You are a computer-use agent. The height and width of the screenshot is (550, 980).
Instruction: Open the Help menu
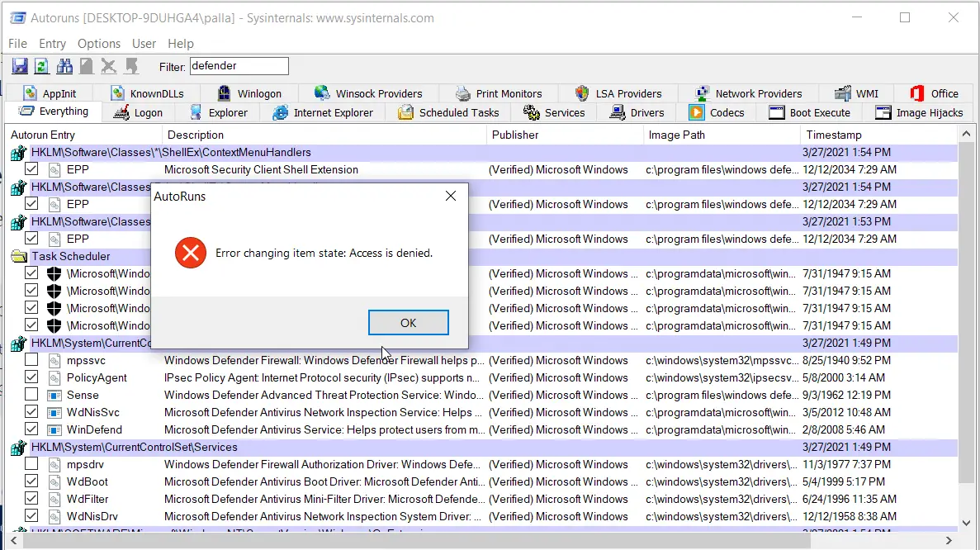[x=181, y=44]
